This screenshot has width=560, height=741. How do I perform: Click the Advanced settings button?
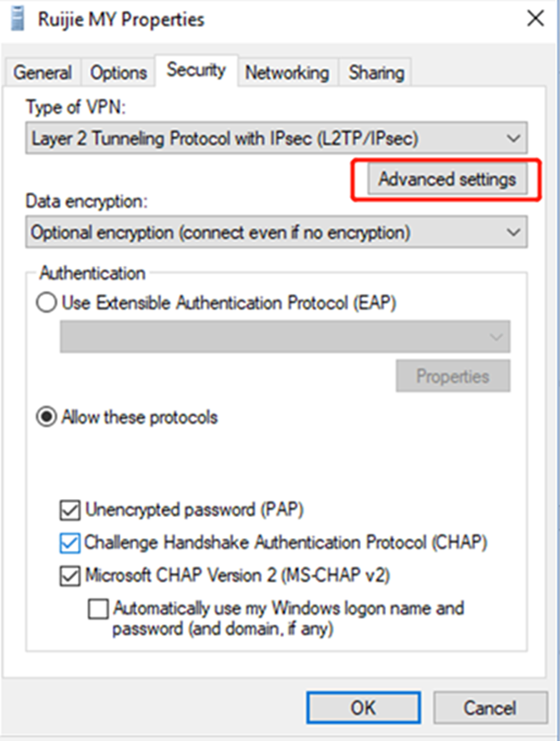(x=447, y=179)
